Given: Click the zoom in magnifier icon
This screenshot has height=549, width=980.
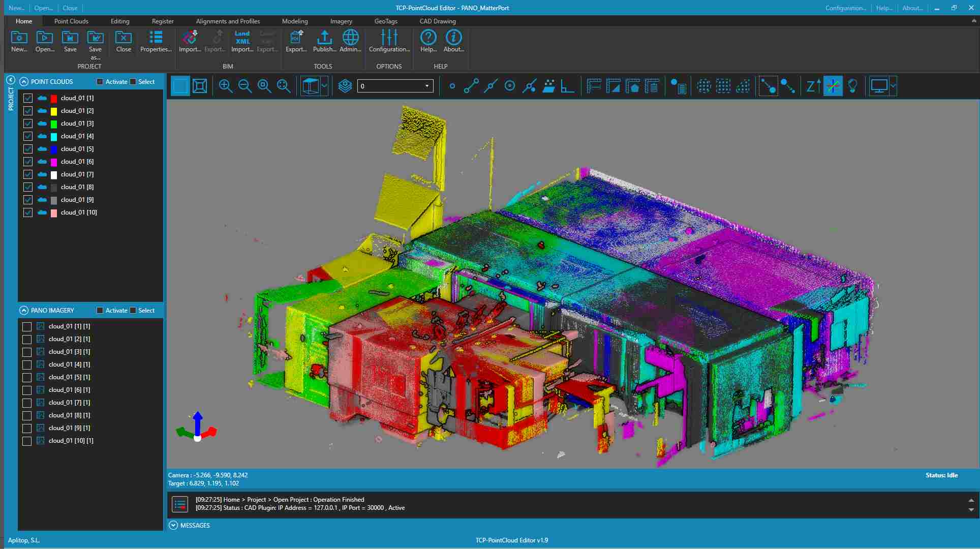Looking at the screenshot, I should coord(226,86).
